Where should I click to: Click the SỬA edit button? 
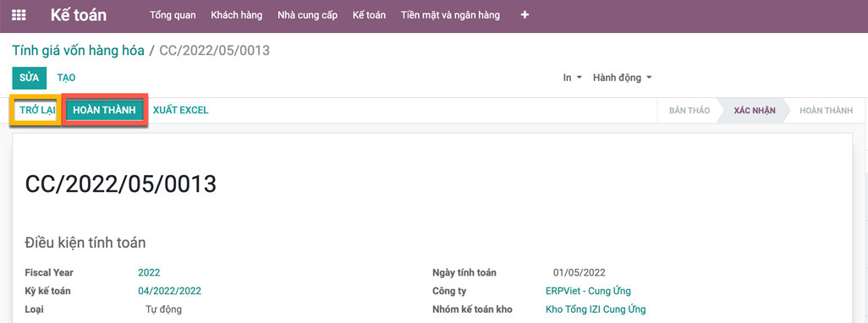click(30, 78)
